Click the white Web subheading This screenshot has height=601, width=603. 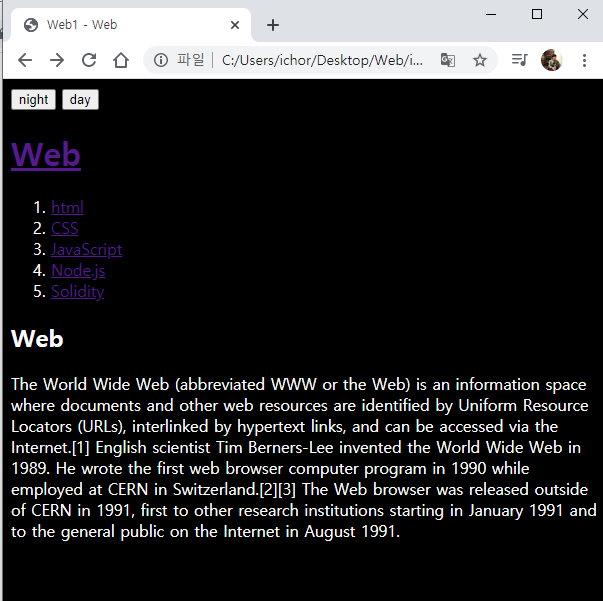(37, 339)
